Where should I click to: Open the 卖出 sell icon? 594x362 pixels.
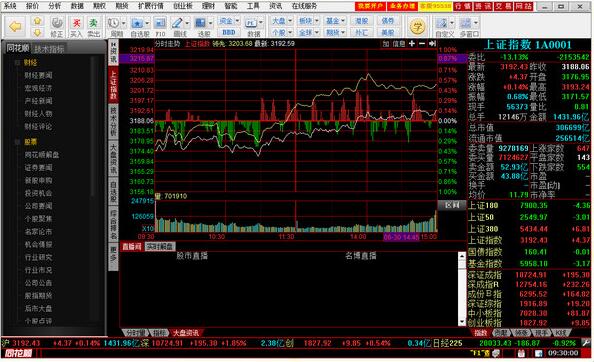click(x=93, y=27)
